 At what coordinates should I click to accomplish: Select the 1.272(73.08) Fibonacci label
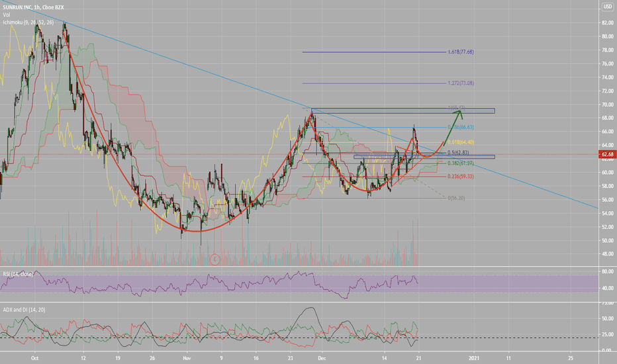point(460,83)
